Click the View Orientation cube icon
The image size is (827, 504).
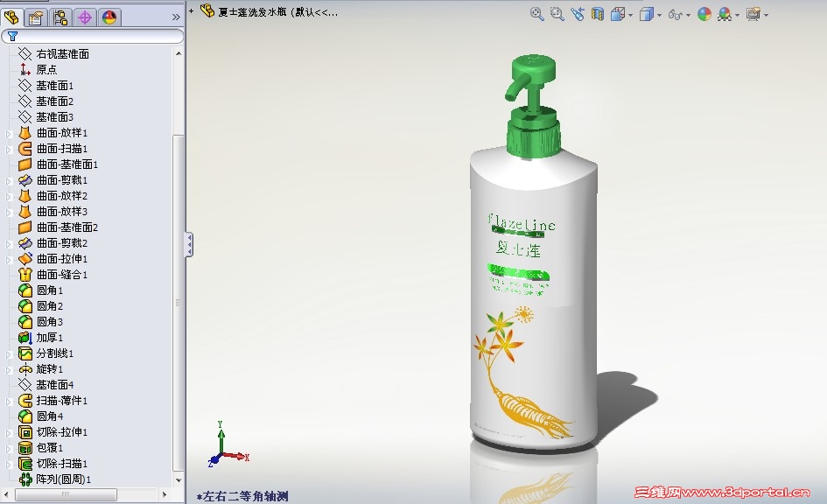[x=617, y=14]
